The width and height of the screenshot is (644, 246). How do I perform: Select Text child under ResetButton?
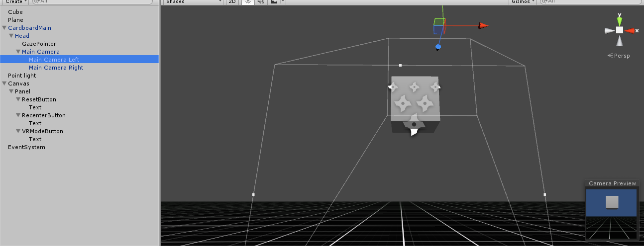point(80,107)
